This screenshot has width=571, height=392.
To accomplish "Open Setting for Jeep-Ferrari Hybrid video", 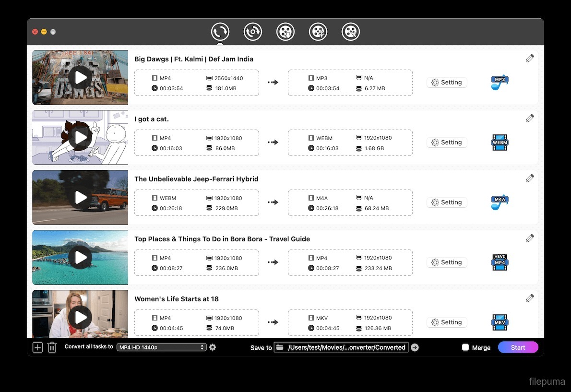I will tap(447, 202).
